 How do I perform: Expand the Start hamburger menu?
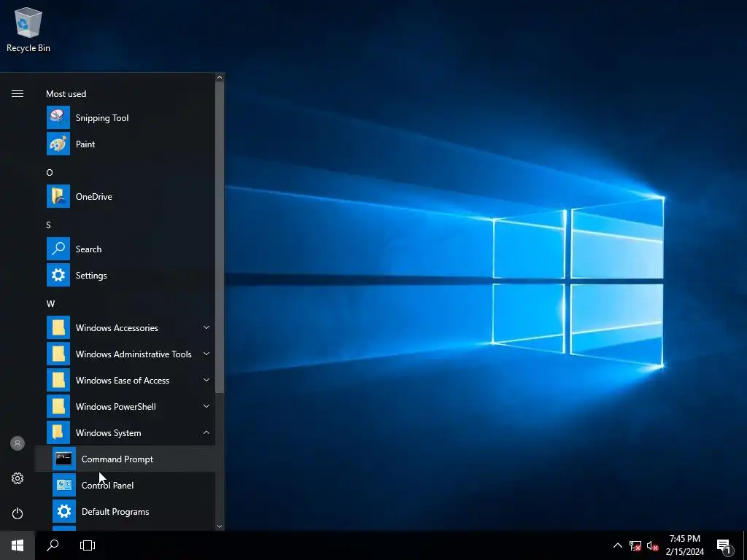pos(18,94)
